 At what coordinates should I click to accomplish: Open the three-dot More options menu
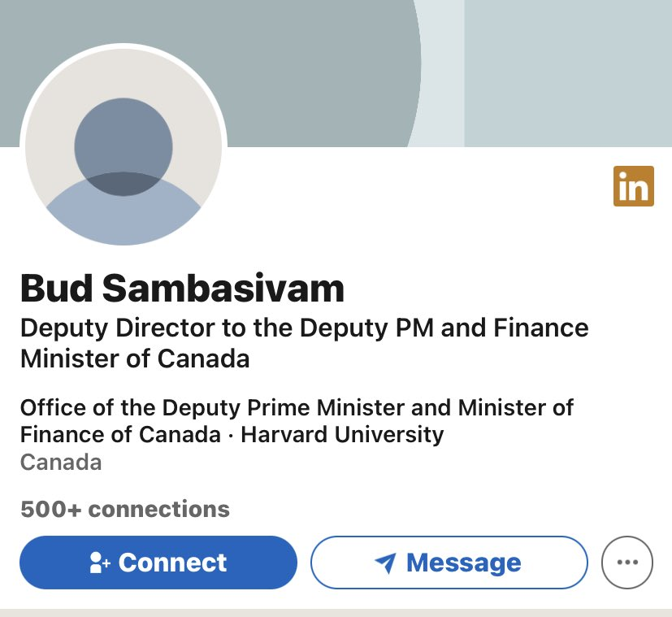626,562
